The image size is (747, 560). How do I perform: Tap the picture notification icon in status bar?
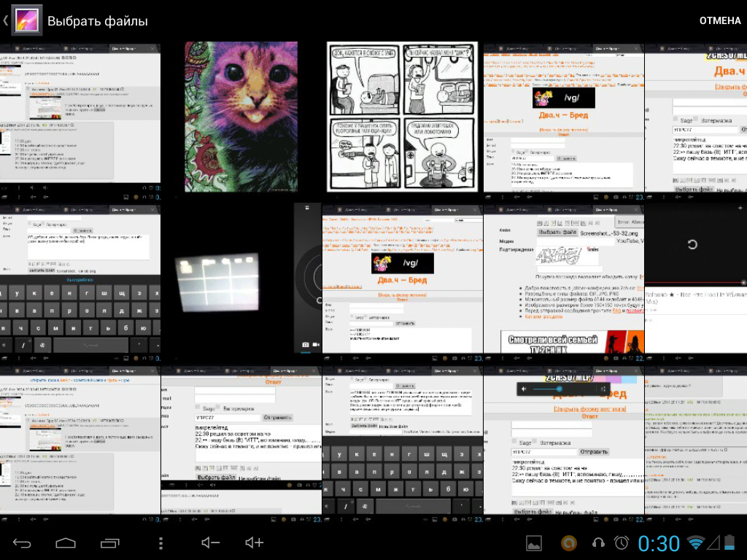[535, 542]
